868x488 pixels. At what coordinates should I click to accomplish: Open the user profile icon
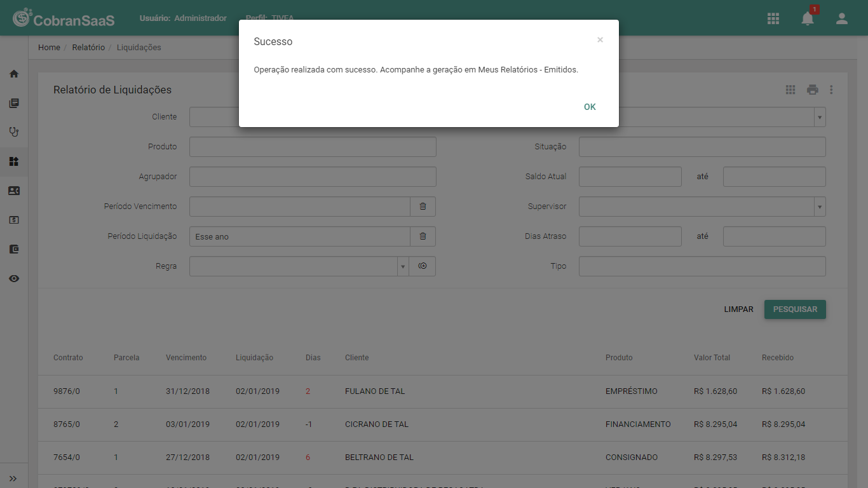[x=842, y=18]
